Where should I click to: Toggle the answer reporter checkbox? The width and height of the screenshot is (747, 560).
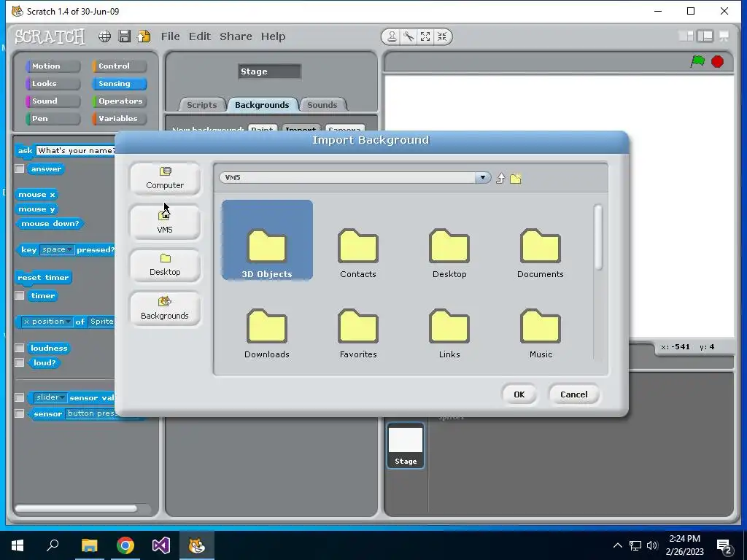[20, 168]
